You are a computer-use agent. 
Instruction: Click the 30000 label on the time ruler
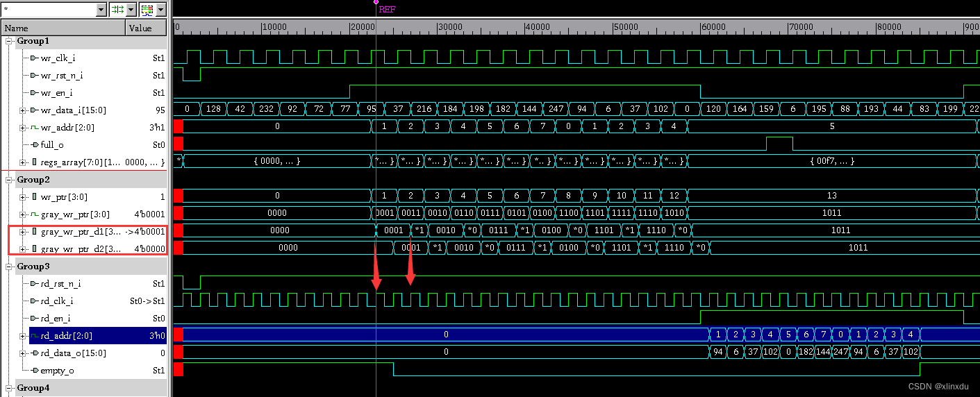point(450,26)
